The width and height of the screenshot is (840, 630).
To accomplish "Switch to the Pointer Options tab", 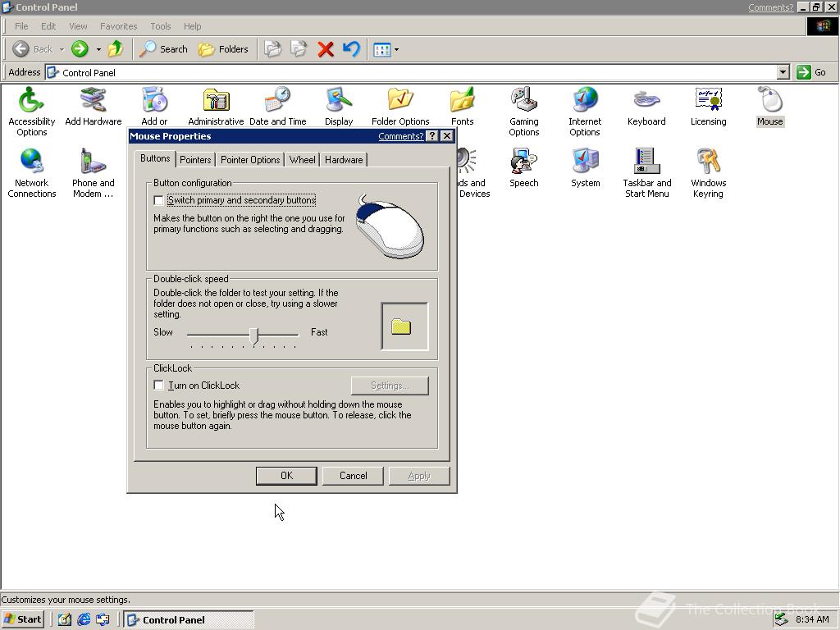I will [250, 160].
